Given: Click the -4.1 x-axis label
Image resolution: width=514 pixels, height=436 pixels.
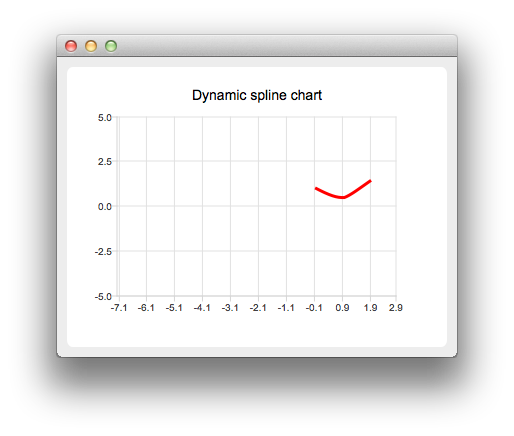Looking at the screenshot, I should tap(202, 308).
